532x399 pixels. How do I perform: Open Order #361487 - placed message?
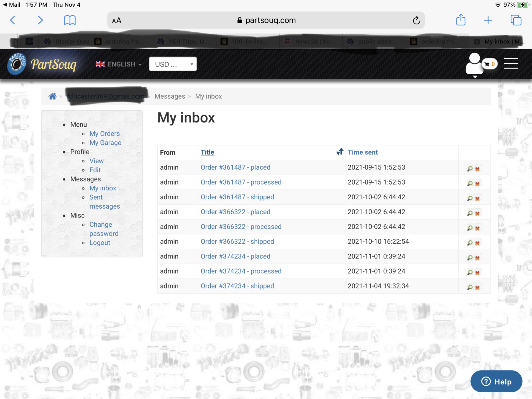(235, 167)
